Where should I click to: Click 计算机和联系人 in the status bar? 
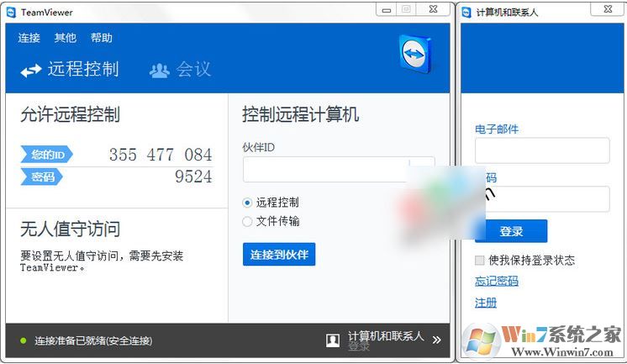pos(386,336)
